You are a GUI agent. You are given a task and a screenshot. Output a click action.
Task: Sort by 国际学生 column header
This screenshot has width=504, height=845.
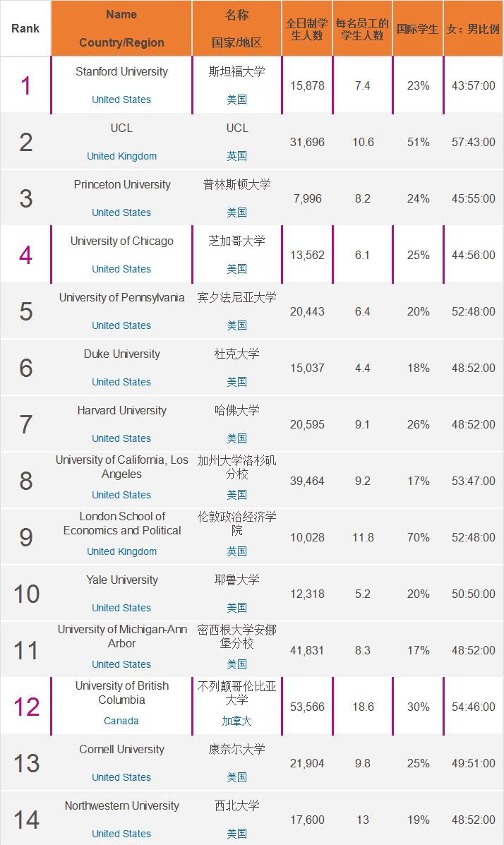coord(417,29)
